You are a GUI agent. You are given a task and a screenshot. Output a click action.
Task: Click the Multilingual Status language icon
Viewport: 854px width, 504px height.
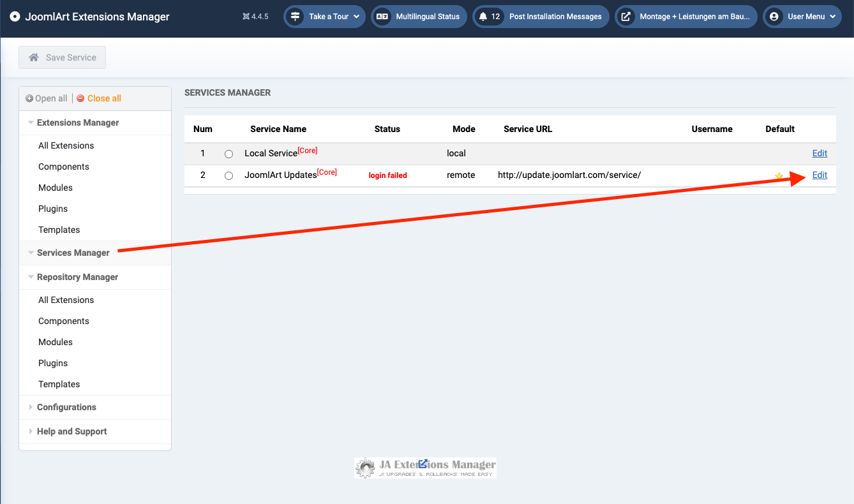click(382, 17)
